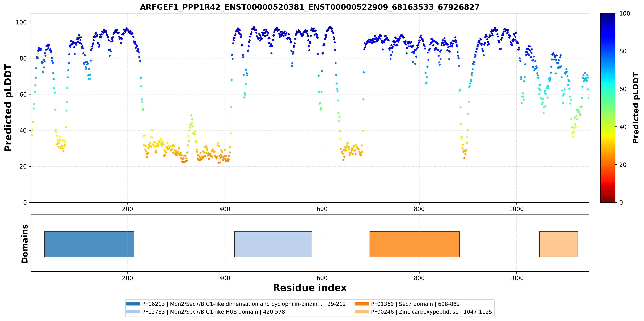The width and height of the screenshot is (644, 321).
Task: Click the PF00246 legend color swatch
Action: 361,311
